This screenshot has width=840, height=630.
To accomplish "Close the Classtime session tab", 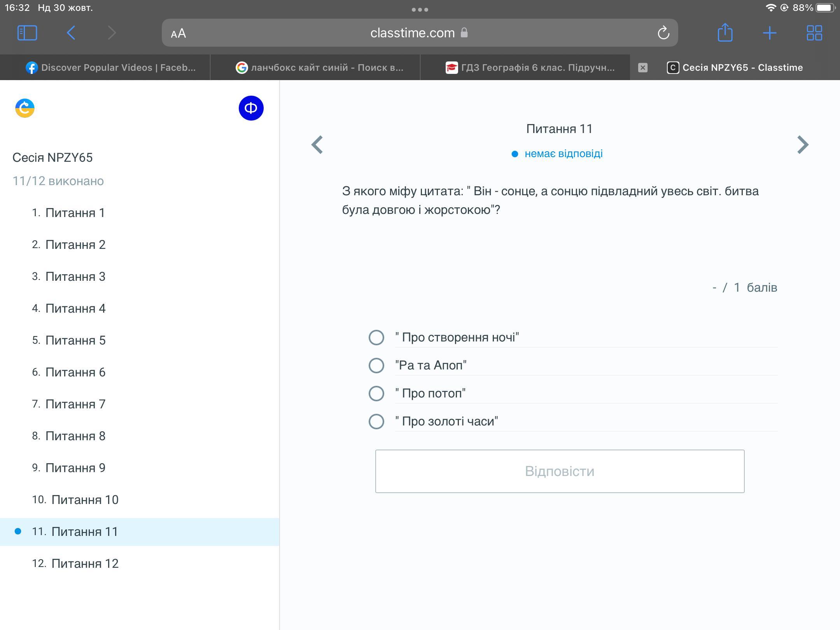I will coord(643,68).
